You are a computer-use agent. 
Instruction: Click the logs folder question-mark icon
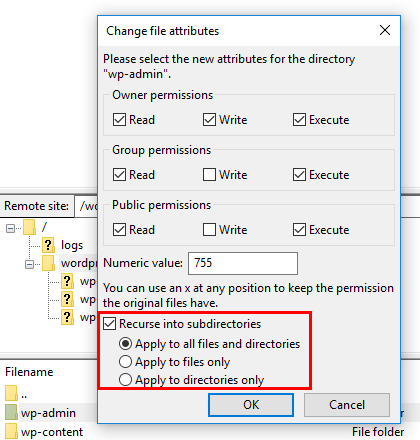tap(48, 245)
